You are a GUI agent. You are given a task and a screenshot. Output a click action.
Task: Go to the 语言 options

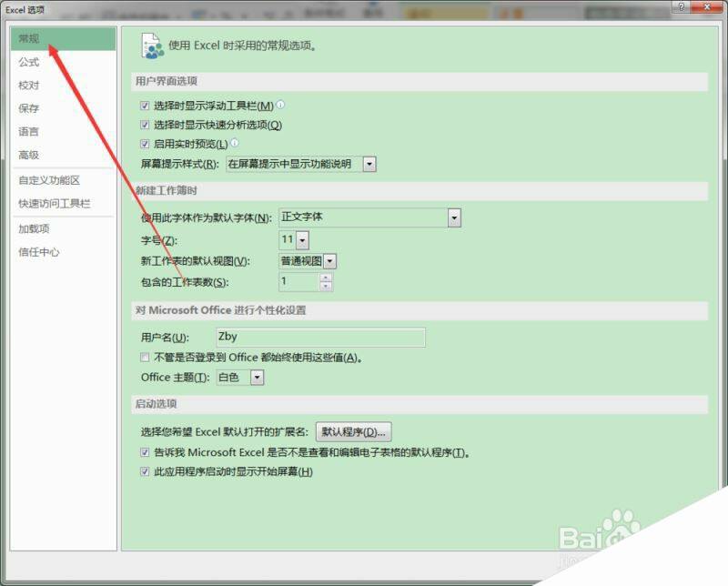[63, 132]
